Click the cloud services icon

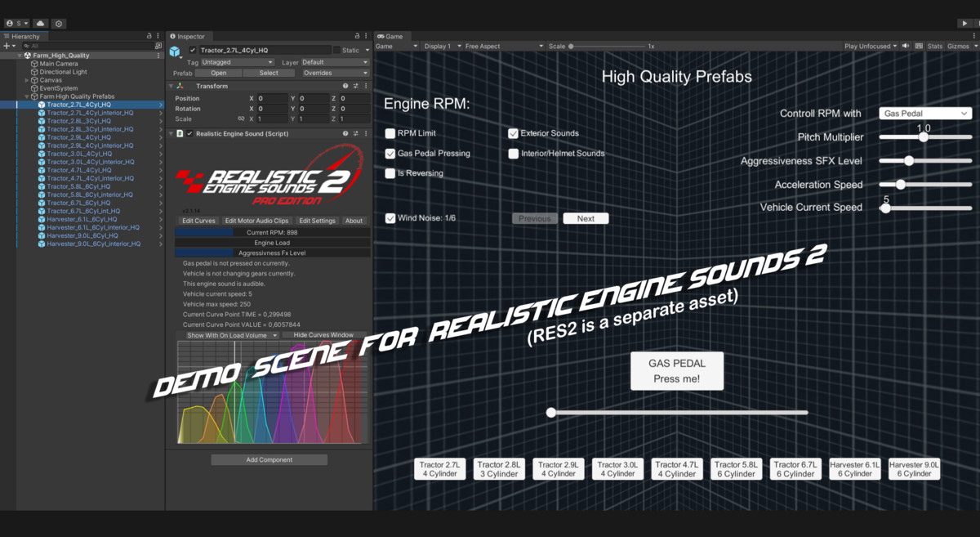coord(40,24)
